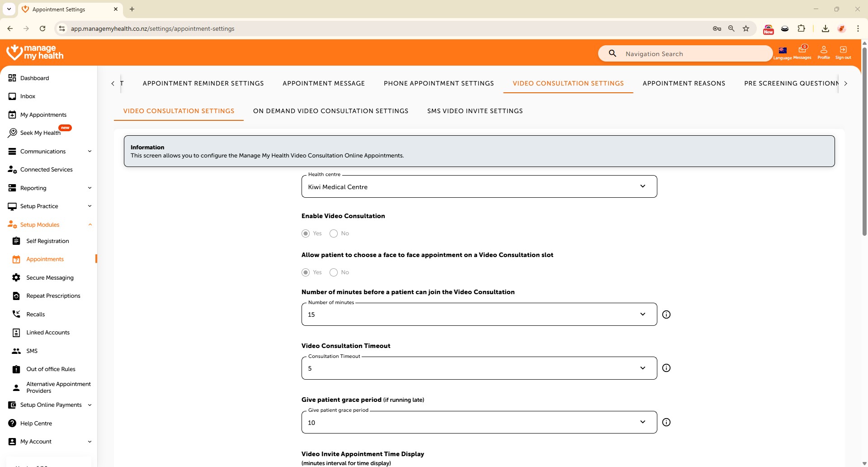Click the Navigation Search field
Image resolution: width=868 pixels, height=467 pixels.
tap(692, 54)
